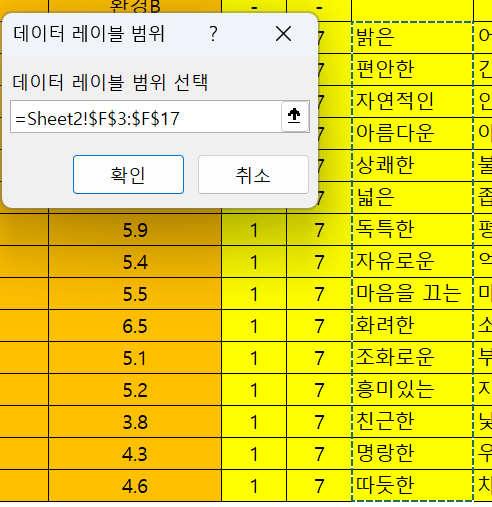Click the 7 cell in the 4.6 row
Screen dimensions: 492x507
319,485
